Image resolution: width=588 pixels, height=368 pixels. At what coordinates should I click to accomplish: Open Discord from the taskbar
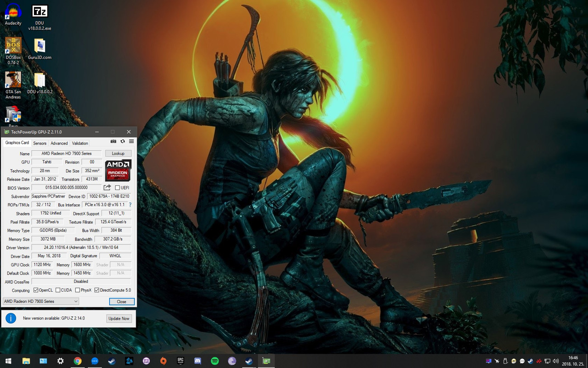tap(198, 361)
